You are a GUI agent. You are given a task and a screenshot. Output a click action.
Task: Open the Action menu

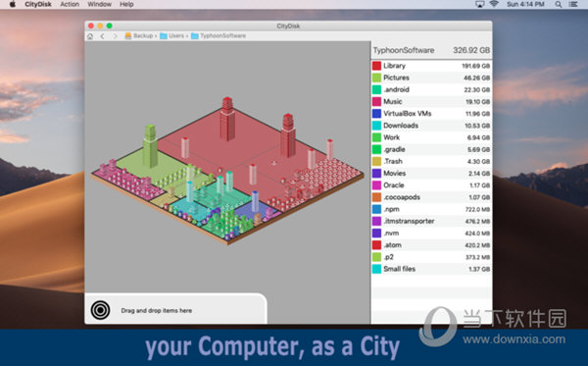70,5
